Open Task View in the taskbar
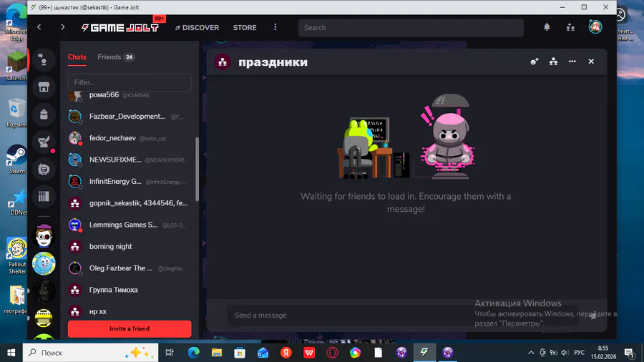This screenshot has width=644, height=362. point(169,353)
